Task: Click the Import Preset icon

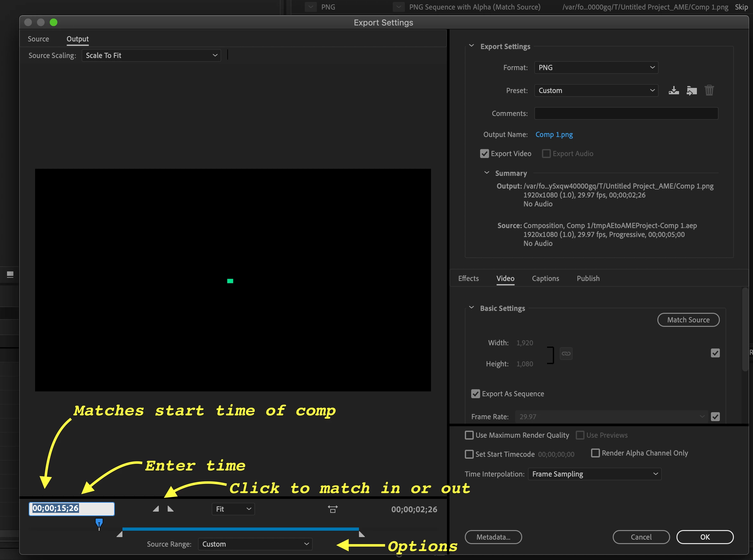Action: pos(691,90)
